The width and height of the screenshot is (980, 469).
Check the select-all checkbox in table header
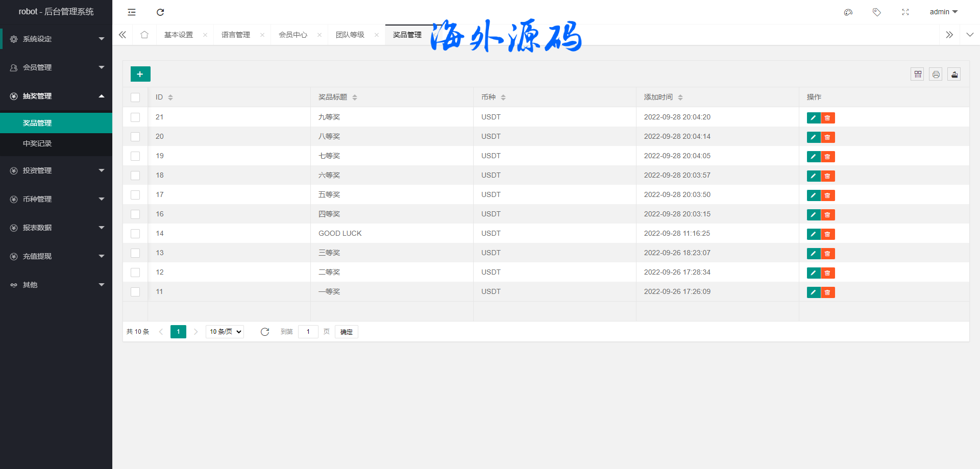coord(135,97)
